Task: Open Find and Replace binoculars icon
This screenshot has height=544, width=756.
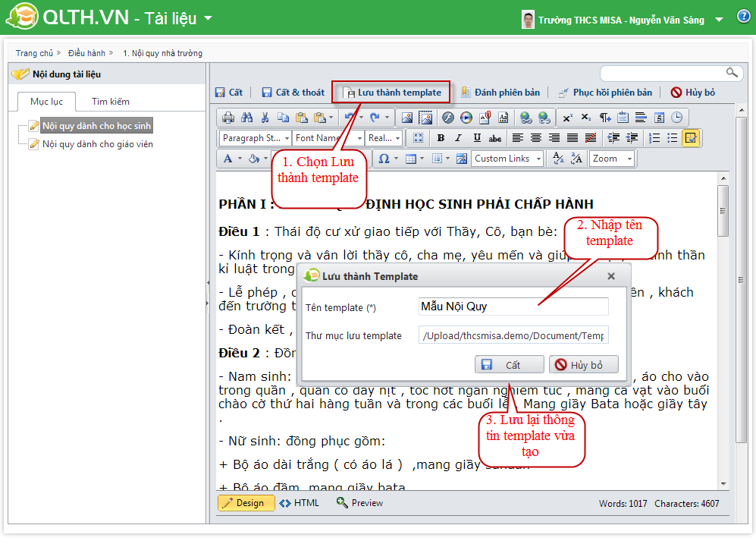Action: [x=247, y=117]
